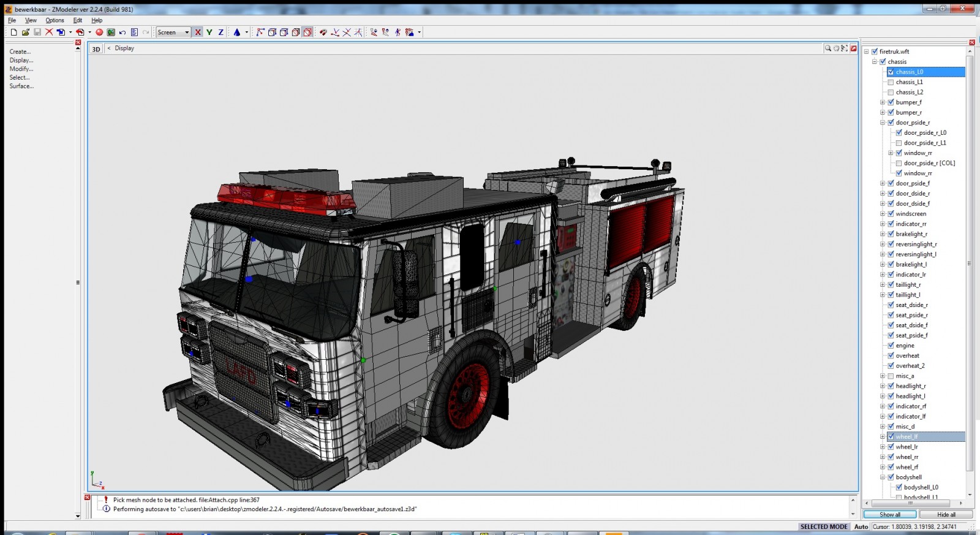980x535 pixels.
Task: Toggle the Y axis constraint button
Action: pyautogui.click(x=209, y=32)
